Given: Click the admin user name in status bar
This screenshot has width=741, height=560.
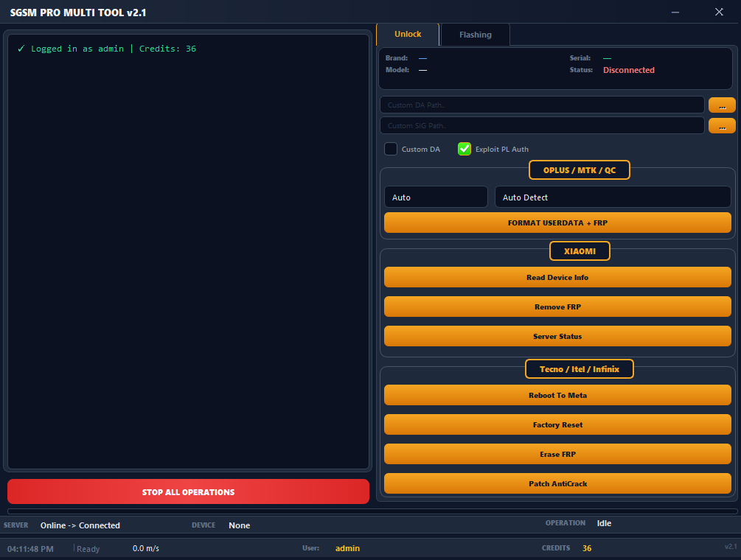Looking at the screenshot, I should pyautogui.click(x=347, y=548).
